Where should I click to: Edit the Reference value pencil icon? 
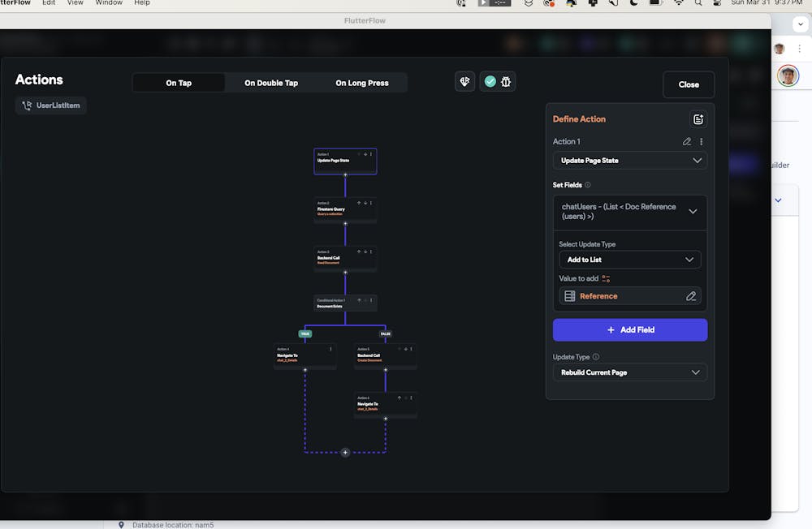point(691,296)
